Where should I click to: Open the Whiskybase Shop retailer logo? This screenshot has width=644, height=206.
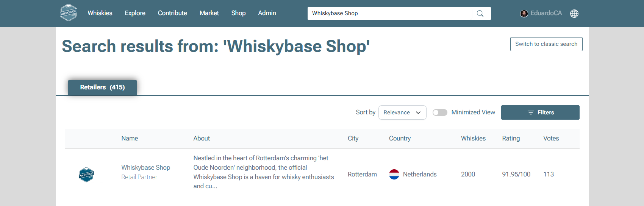point(86,175)
